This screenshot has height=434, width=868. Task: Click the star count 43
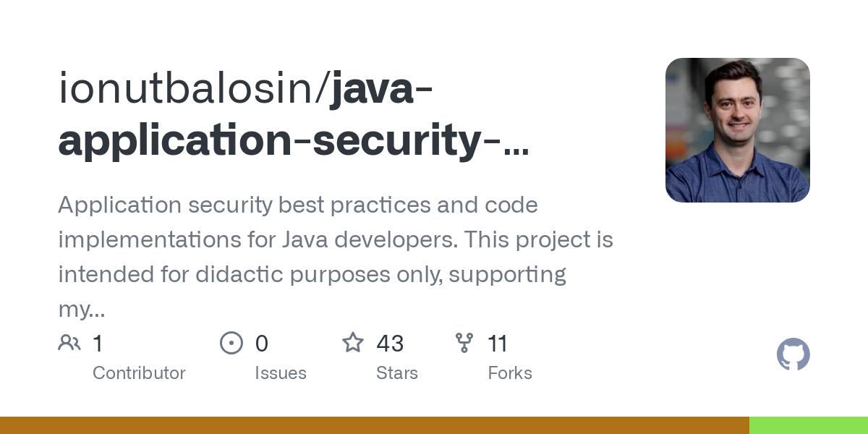390,343
